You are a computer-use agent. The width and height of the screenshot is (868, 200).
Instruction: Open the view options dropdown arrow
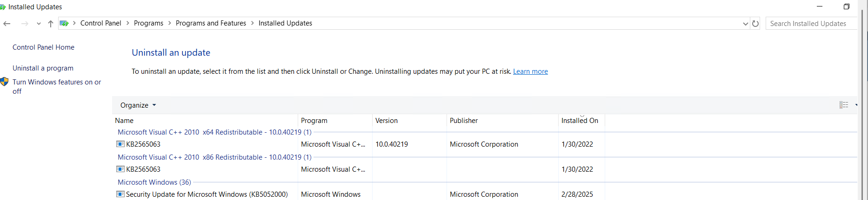856,105
